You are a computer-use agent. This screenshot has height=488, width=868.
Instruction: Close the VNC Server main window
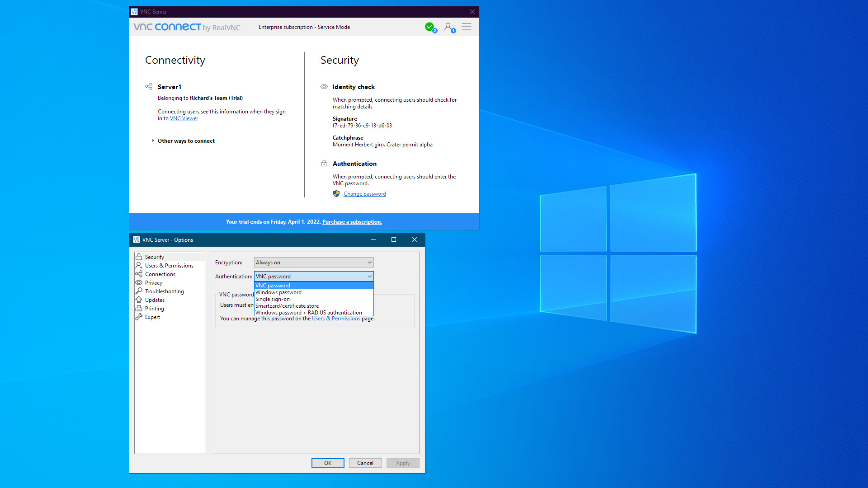click(x=472, y=12)
